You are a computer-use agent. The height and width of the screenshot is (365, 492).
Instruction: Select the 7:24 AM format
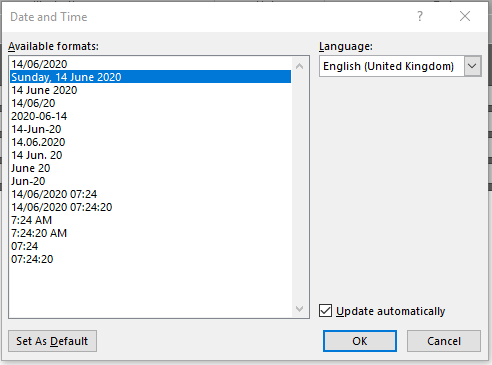[151, 220]
